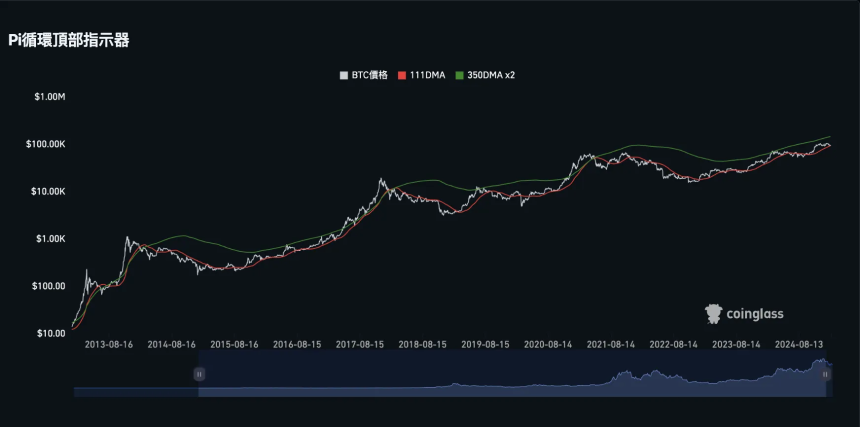Click the $100.00K y-axis label

47,144
